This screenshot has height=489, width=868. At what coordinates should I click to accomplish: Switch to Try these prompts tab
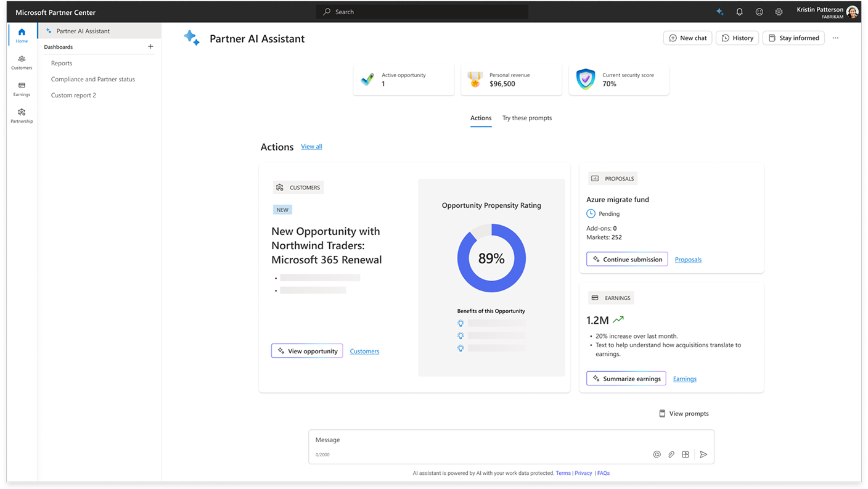pos(527,118)
